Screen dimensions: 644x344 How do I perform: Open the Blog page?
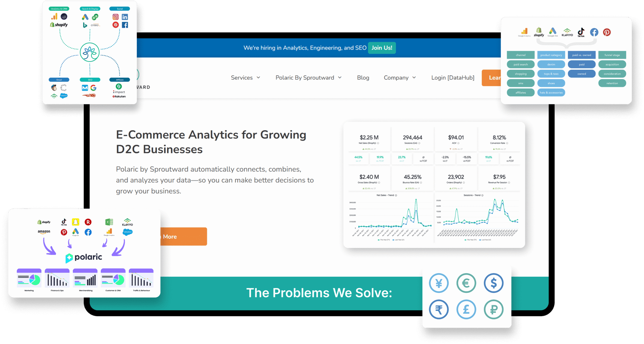[363, 78]
